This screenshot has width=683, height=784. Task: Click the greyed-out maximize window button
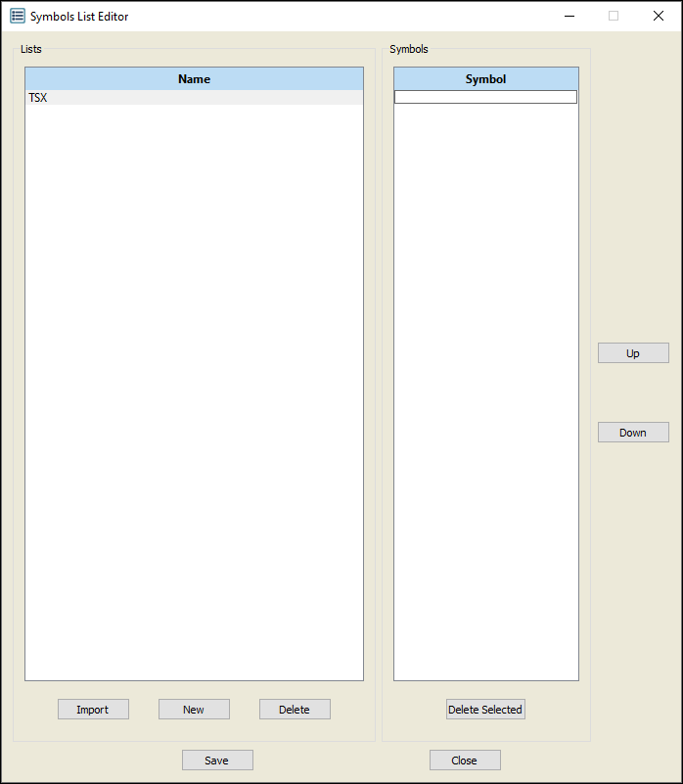click(614, 16)
